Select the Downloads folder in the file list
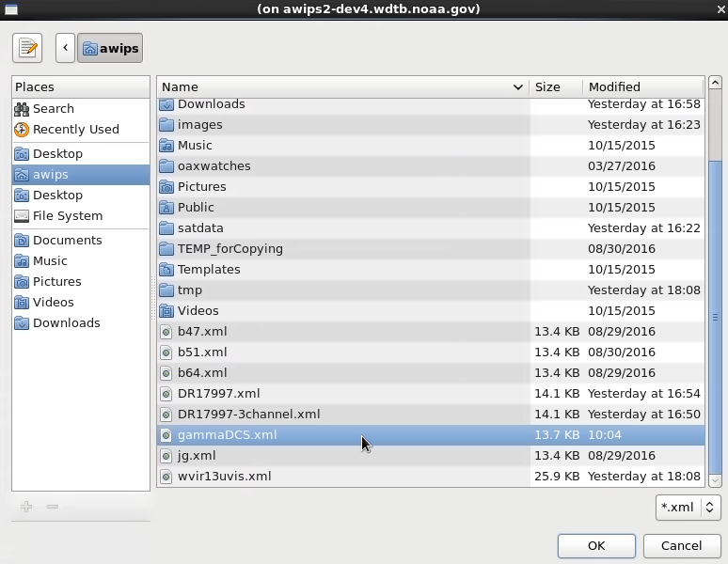728x564 pixels. (431, 105)
